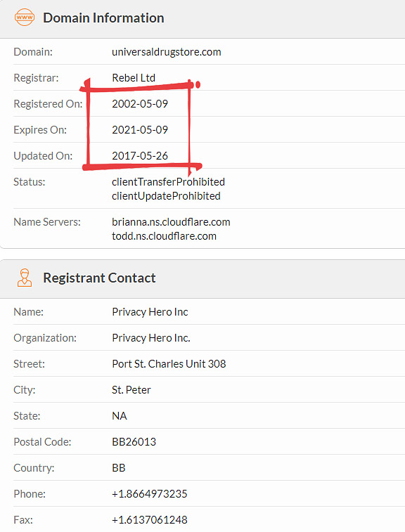Select the Privacy Hero Inc name value
Image resolution: width=405 pixels, height=532 pixels.
click(x=150, y=312)
